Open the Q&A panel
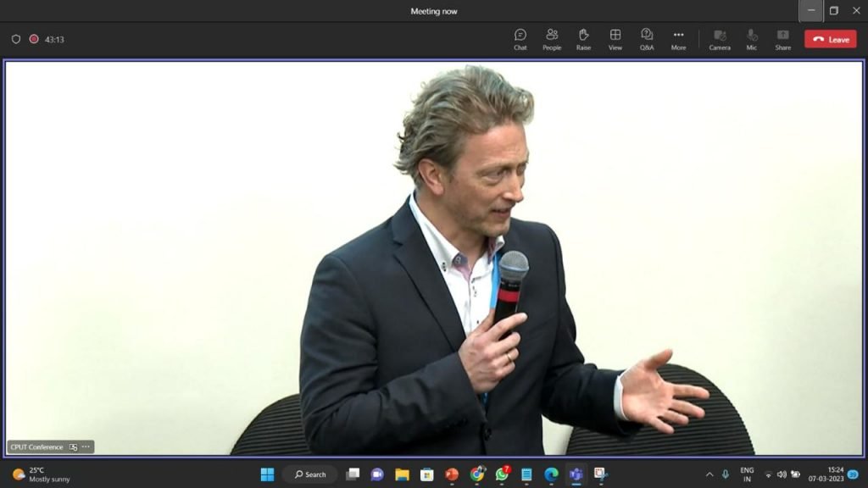Screen dimensions: 868x488 (x=647, y=39)
